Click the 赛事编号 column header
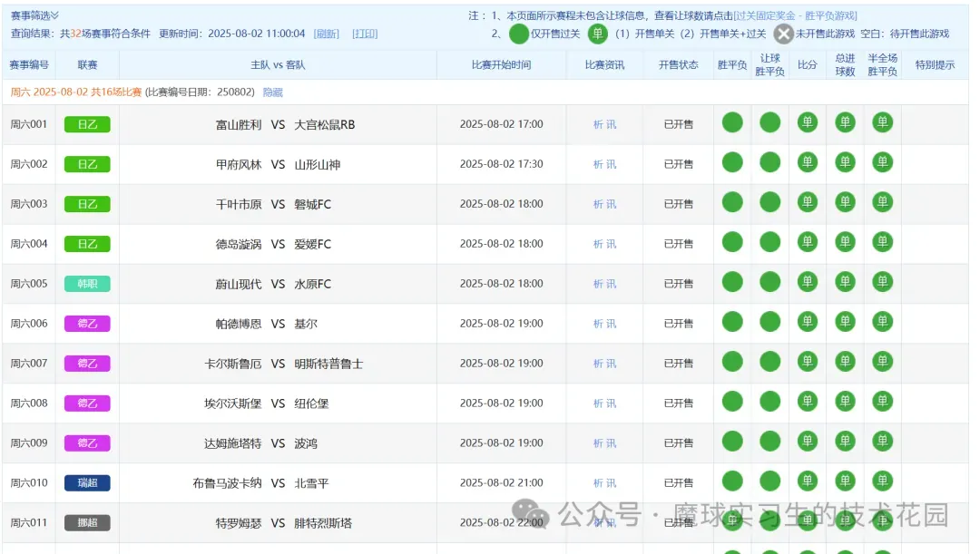 coord(29,65)
